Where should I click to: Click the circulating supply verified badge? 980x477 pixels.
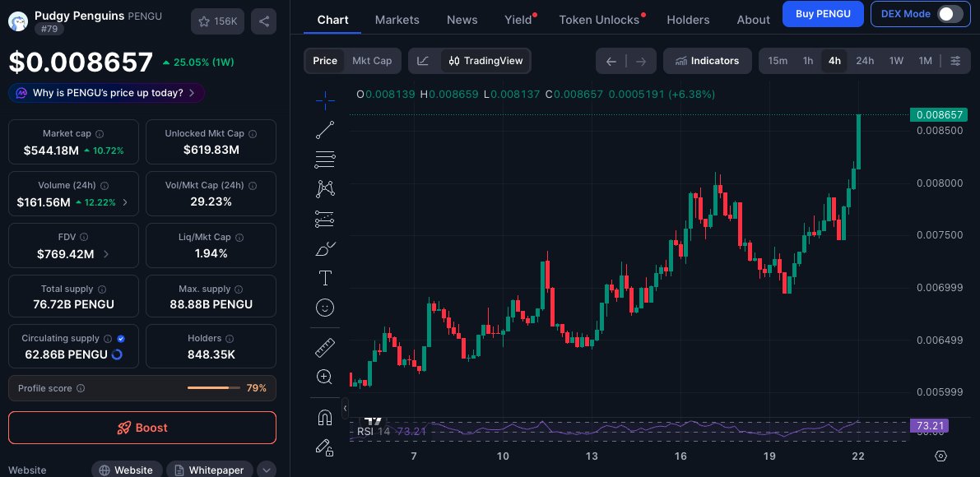(x=121, y=338)
